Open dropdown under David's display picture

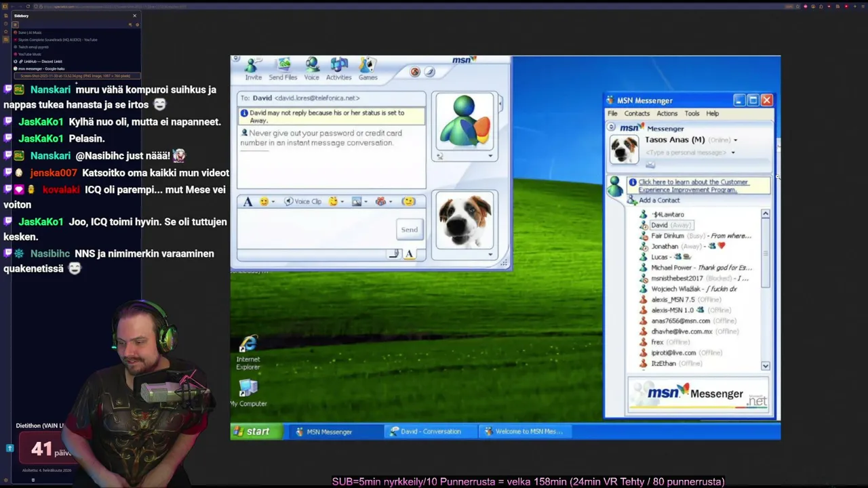point(490,156)
